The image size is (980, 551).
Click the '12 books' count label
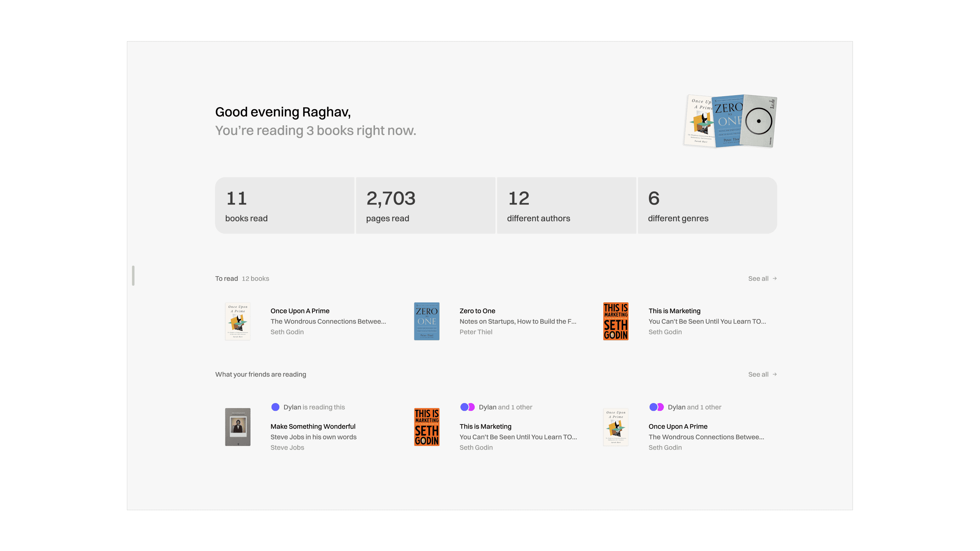255,278
